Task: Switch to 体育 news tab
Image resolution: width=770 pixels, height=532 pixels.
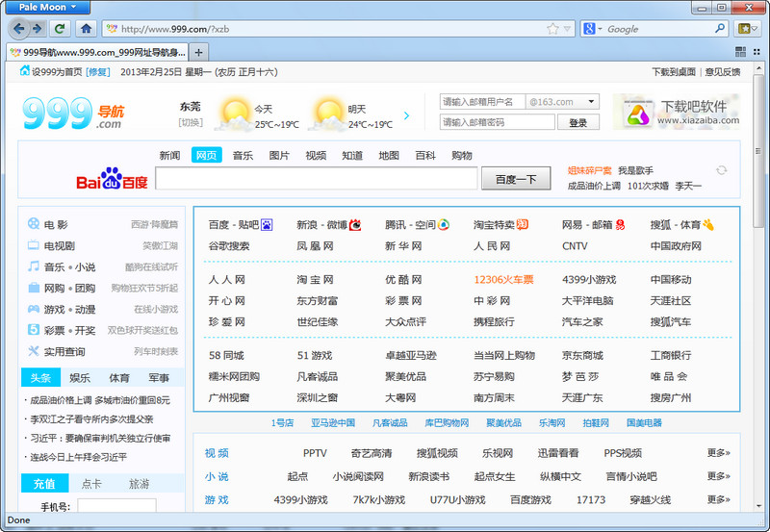Action: click(119, 377)
